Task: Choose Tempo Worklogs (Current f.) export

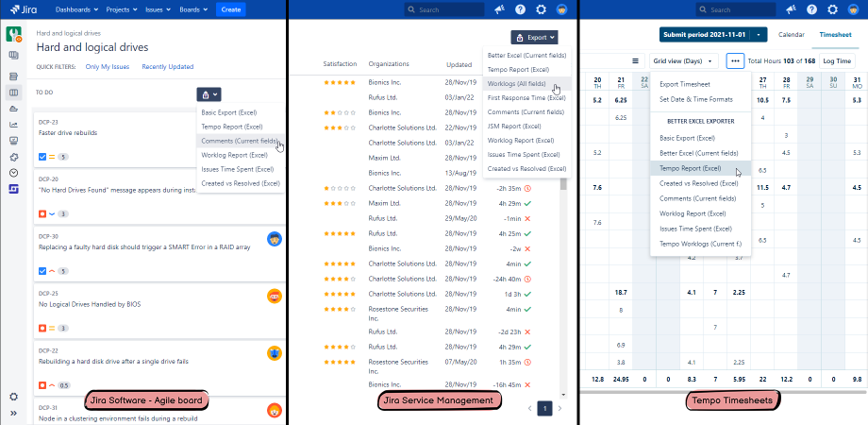Action: pyautogui.click(x=701, y=244)
